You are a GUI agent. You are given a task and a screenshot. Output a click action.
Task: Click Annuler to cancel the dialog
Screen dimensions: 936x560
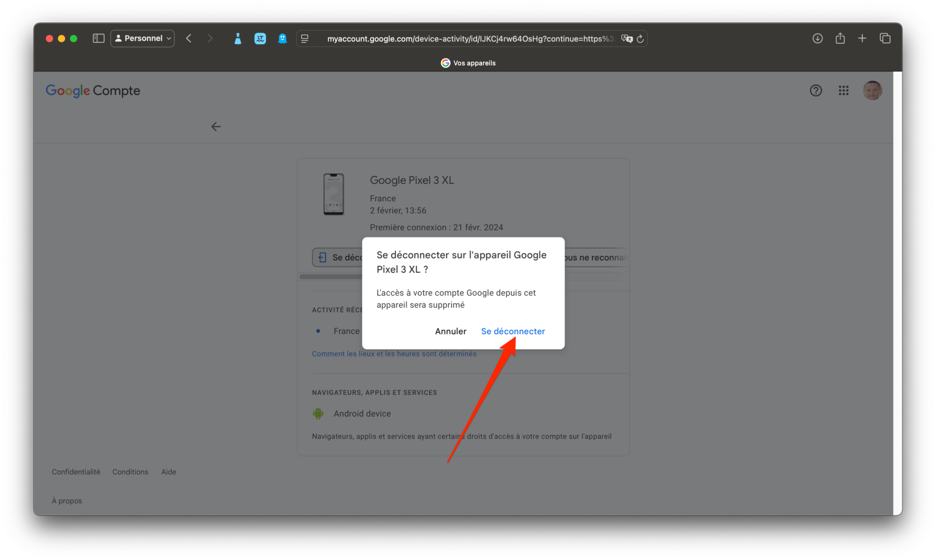tap(450, 331)
